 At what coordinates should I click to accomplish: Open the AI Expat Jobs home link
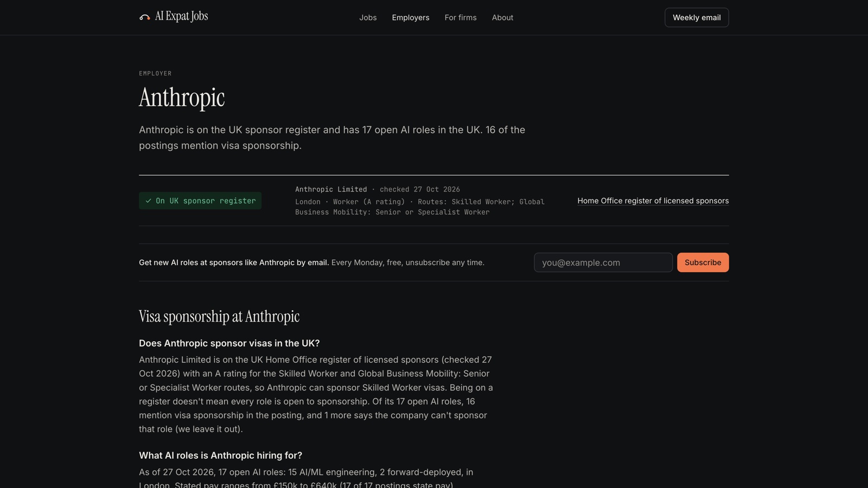(x=174, y=17)
